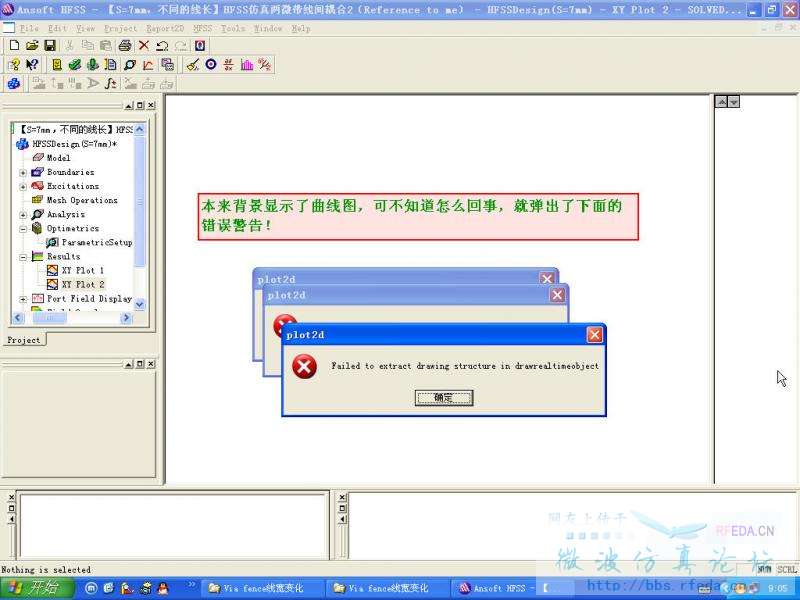800x600 pixels.
Task: Click the magnifier icon next to Edit Notes
Action: pos(130,65)
